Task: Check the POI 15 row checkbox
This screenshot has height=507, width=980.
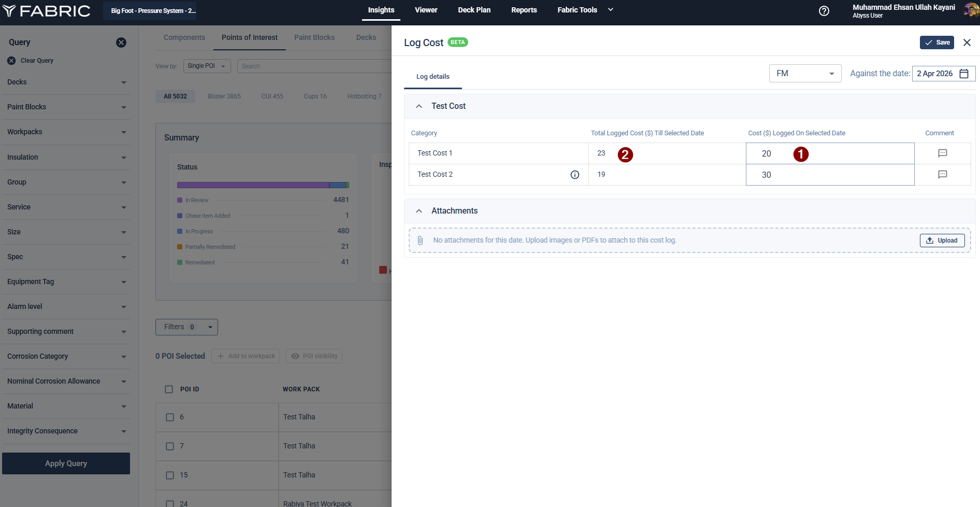Action: [x=170, y=475]
